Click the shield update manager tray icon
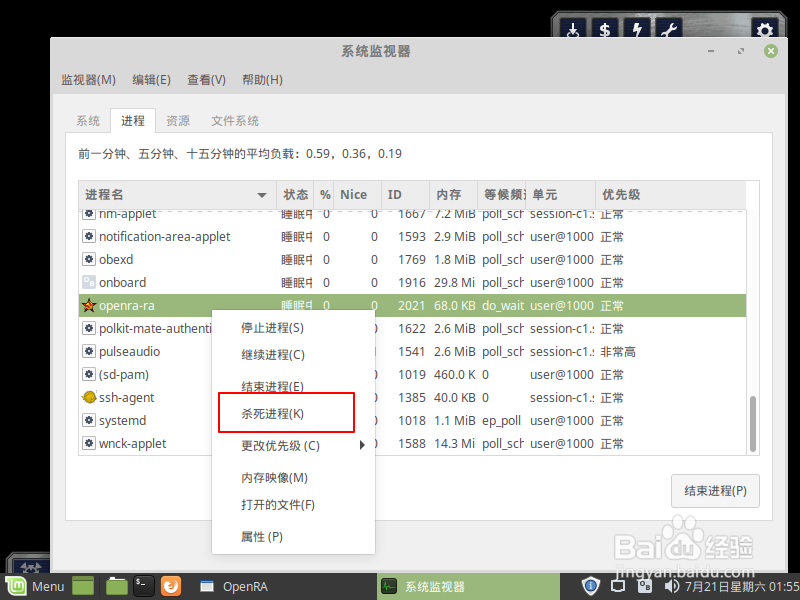The width and height of the screenshot is (800, 600). click(x=590, y=586)
